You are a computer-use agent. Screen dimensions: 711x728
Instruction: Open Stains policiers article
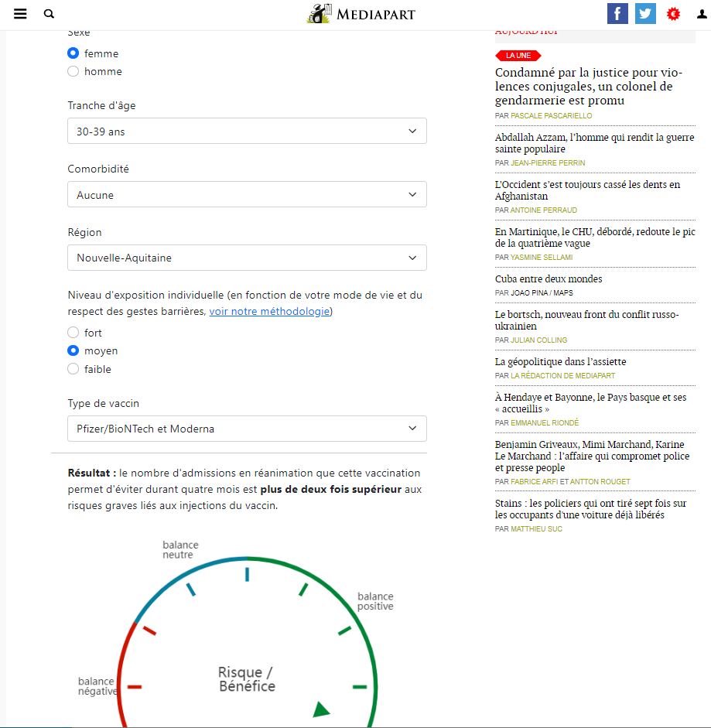tap(591, 509)
